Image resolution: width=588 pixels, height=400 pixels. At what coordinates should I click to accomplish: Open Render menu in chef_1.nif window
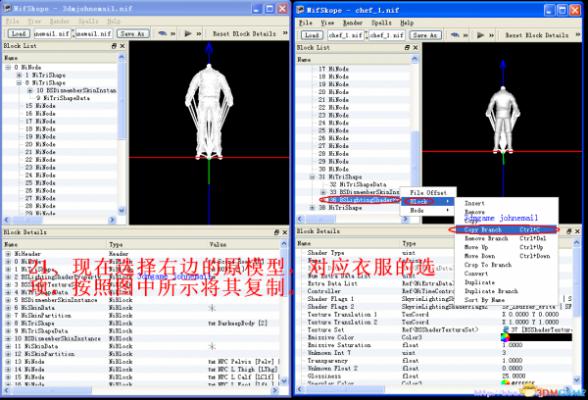(x=352, y=23)
